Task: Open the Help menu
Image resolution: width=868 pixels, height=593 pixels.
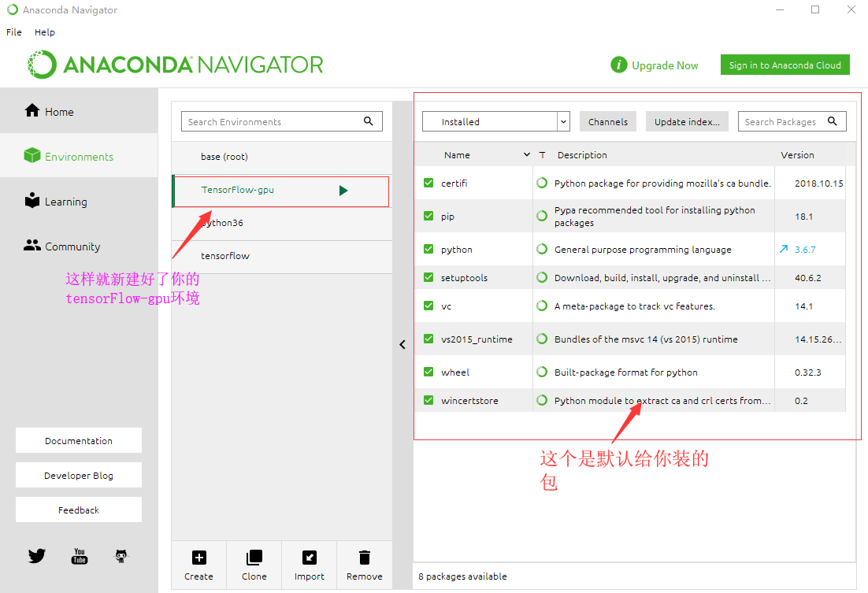Action: tap(45, 32)
